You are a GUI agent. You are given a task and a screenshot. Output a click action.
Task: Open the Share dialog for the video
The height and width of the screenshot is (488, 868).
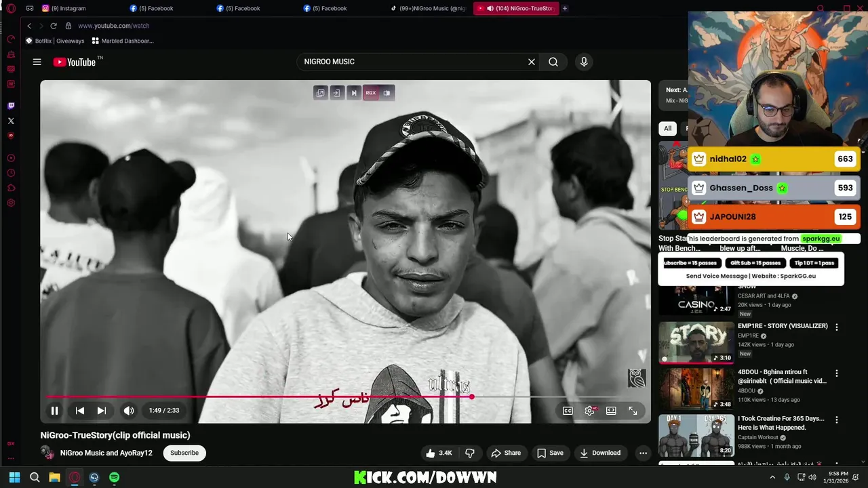point(506,453)
